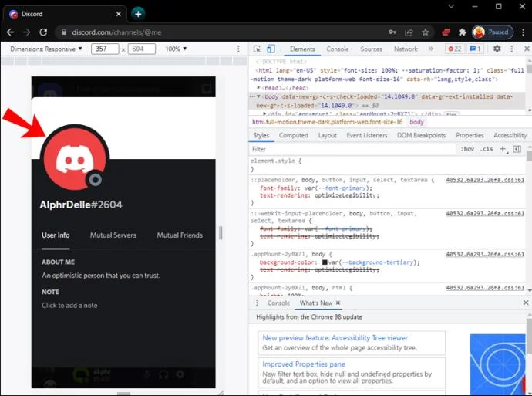Open the red extension icon in toolbar
The width and height of the screenshot is (532, 396).
(446, 32)
